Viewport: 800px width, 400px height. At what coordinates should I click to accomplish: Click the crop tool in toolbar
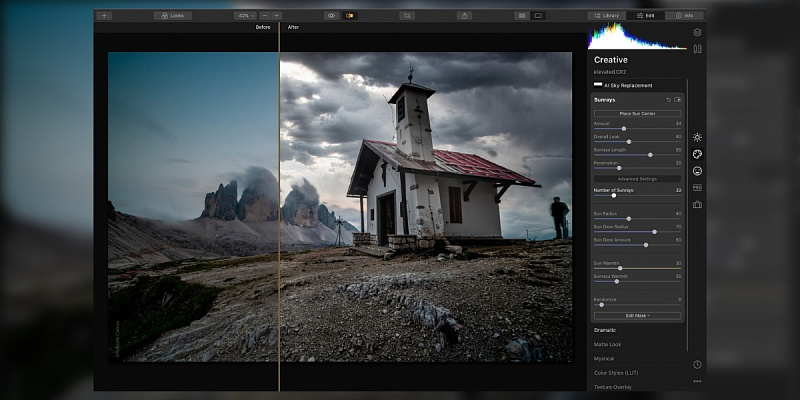(x=407, y=16)
